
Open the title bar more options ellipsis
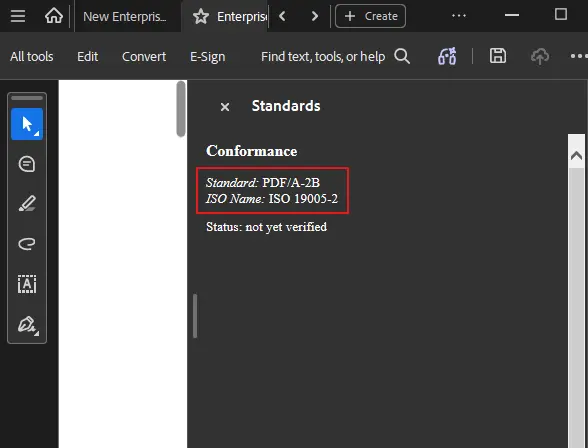coord(459,16)
